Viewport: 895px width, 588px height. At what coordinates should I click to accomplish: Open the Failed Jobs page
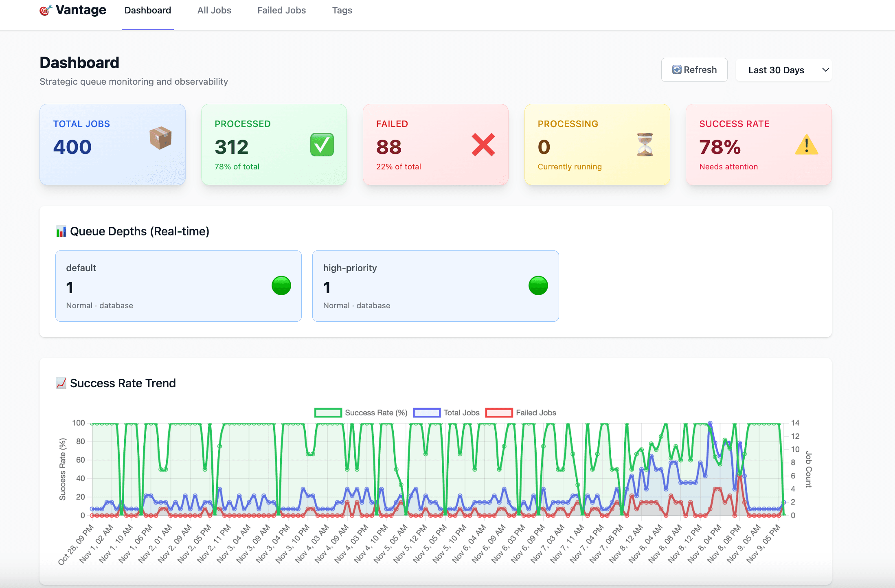pos(281,10)
